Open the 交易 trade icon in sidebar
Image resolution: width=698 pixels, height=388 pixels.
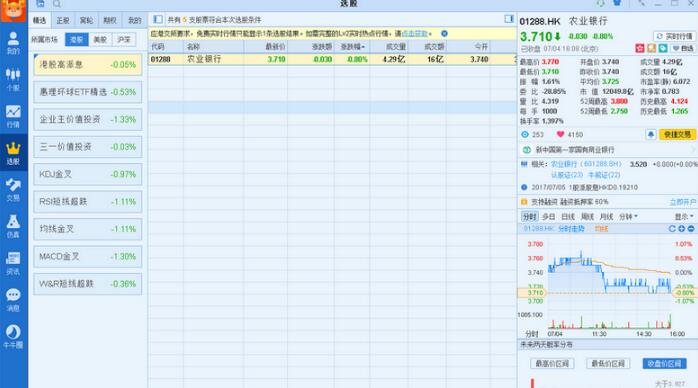coord(13,190)
